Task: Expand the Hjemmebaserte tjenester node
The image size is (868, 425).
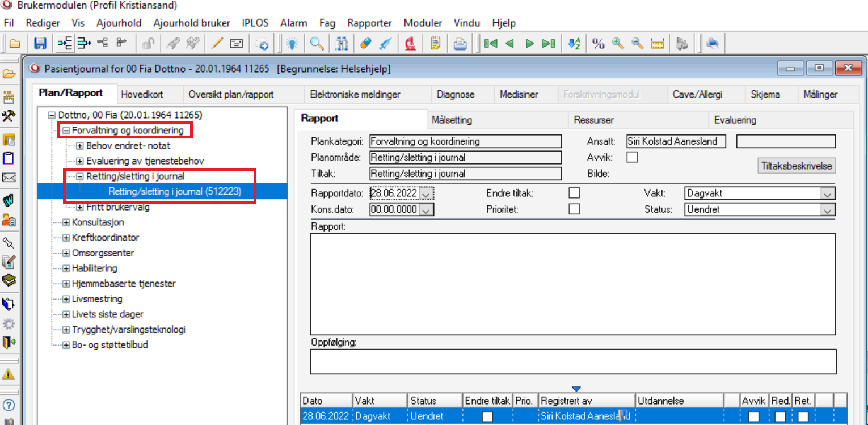Action: (66, 284)
